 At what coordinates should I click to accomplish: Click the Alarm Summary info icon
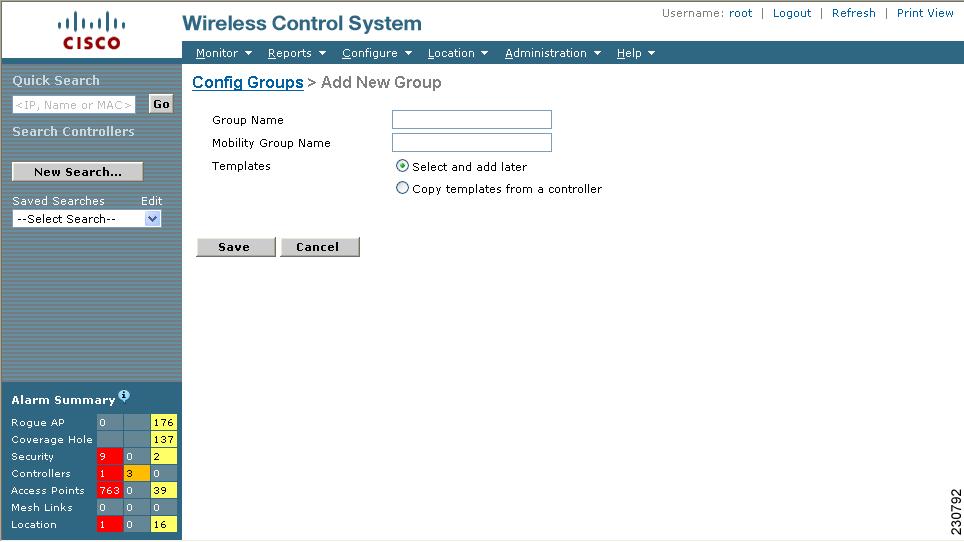click(124, 395)
